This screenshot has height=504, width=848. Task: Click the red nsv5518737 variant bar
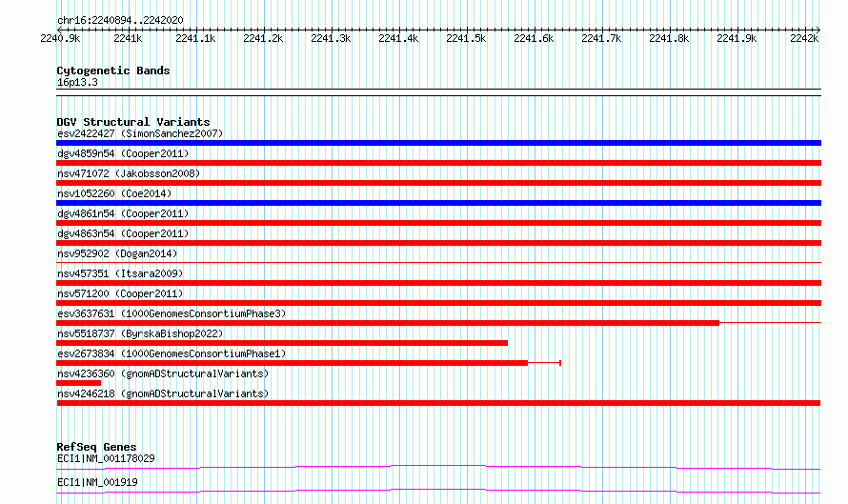[x=282, y=343]
